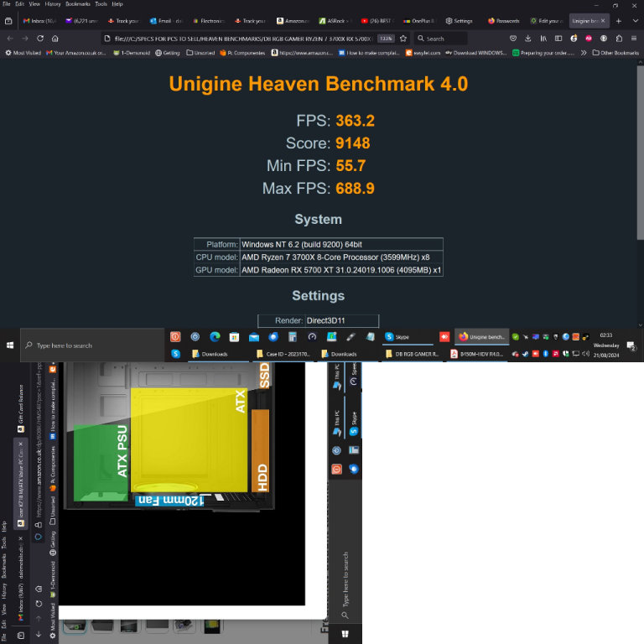The height and width of the screenshot is (644, 644).
Task: Bookmark this page with star icon
Action: click(x=402, y=39)
